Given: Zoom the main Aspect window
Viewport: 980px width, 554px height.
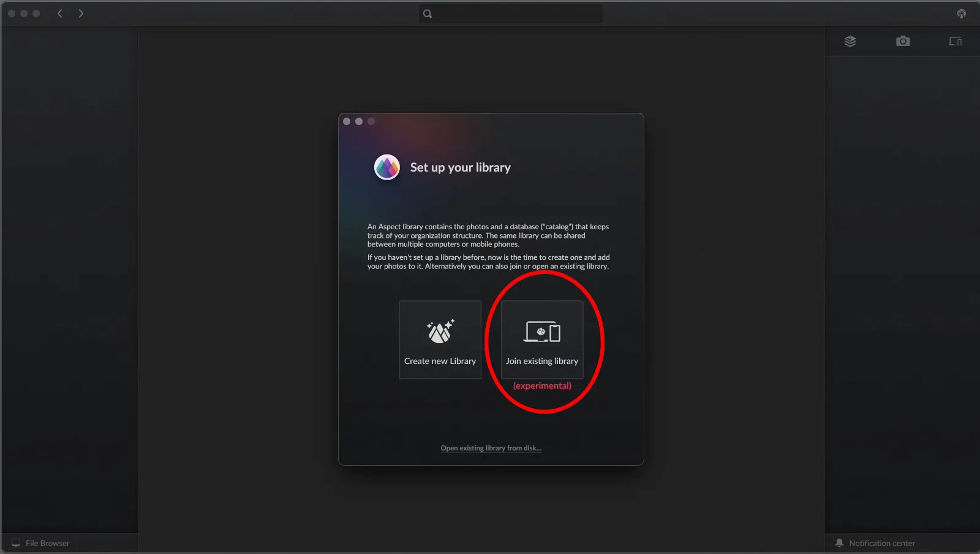Looking at the screenshot, I should [36, 13].
